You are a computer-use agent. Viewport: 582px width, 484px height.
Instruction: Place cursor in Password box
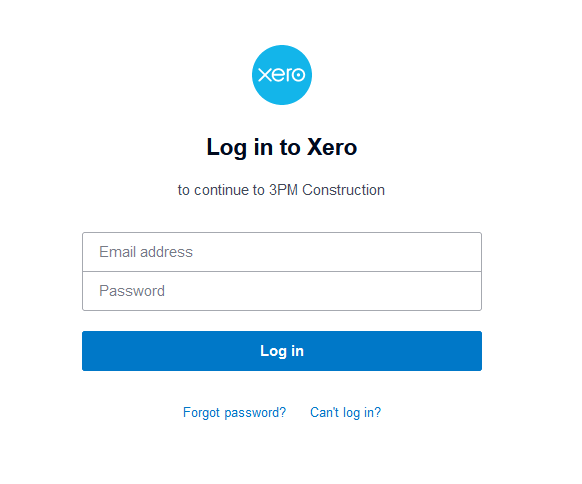point(282,291)
